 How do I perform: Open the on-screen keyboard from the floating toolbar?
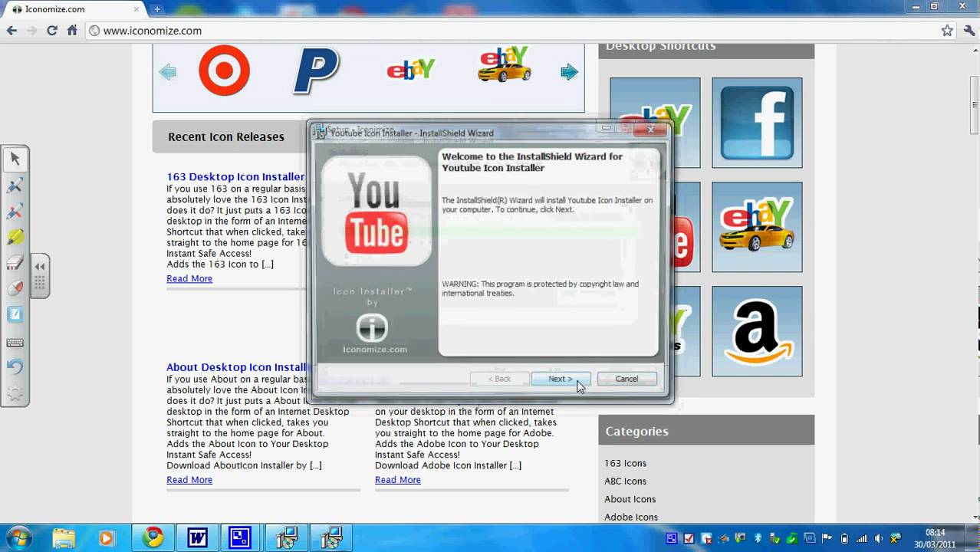pos(15,341)
